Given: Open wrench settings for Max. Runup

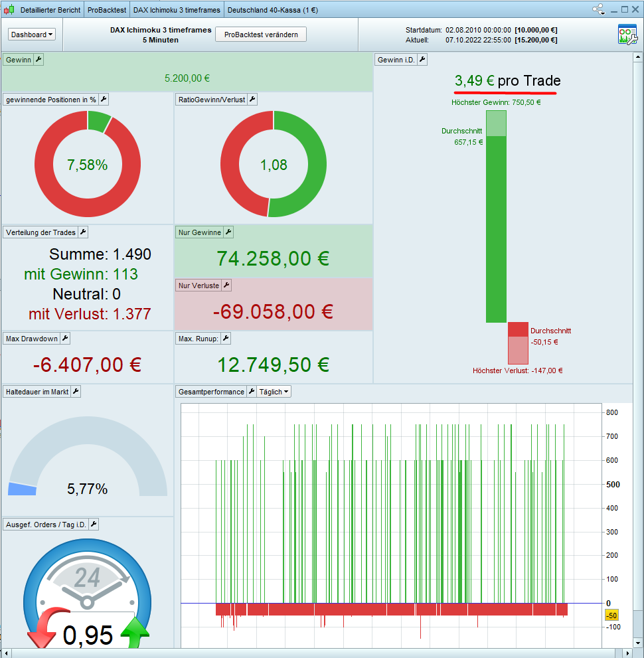Looking at the screenshot, I should click(x=226, y=338).
